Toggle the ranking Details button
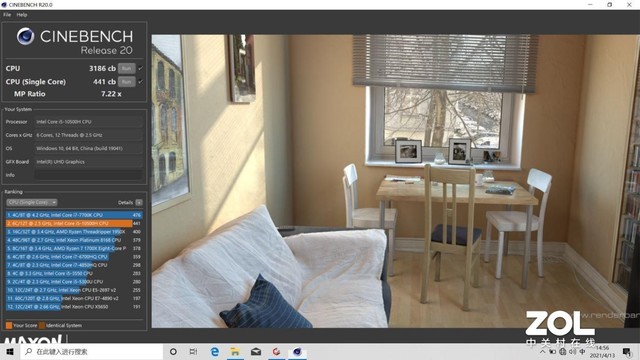 pos(139,202)
